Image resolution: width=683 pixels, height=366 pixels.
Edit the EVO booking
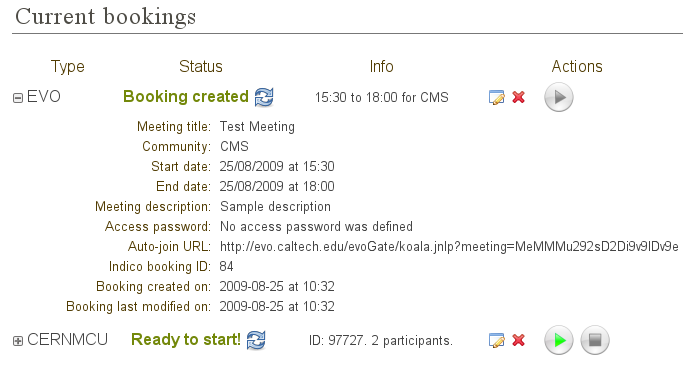point(497,97)
